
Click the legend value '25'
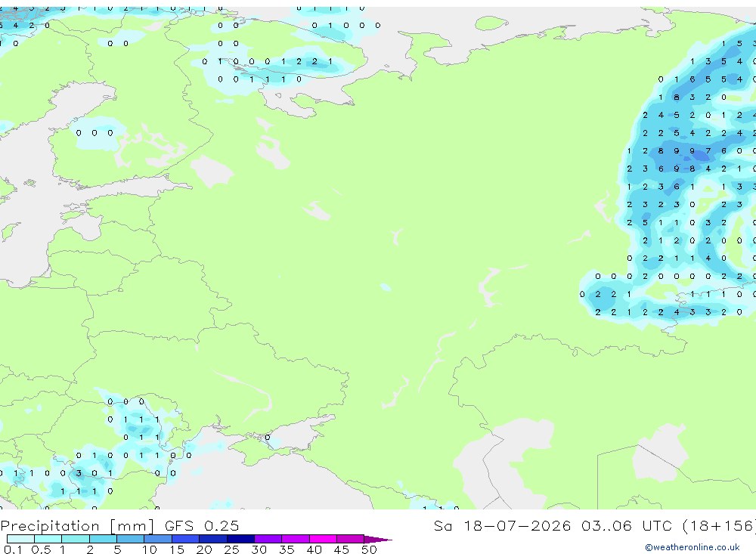[231, 549]
